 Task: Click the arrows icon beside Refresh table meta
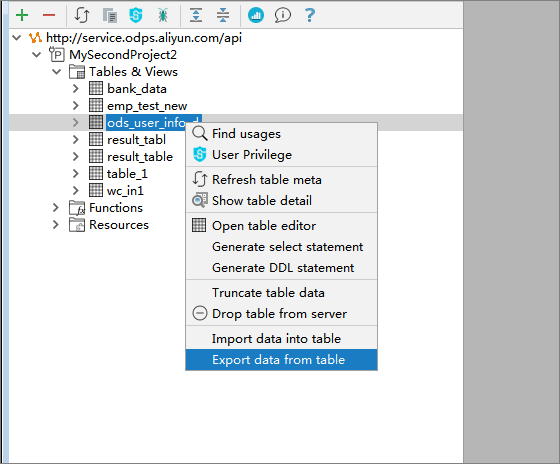[x=200, y=179]
